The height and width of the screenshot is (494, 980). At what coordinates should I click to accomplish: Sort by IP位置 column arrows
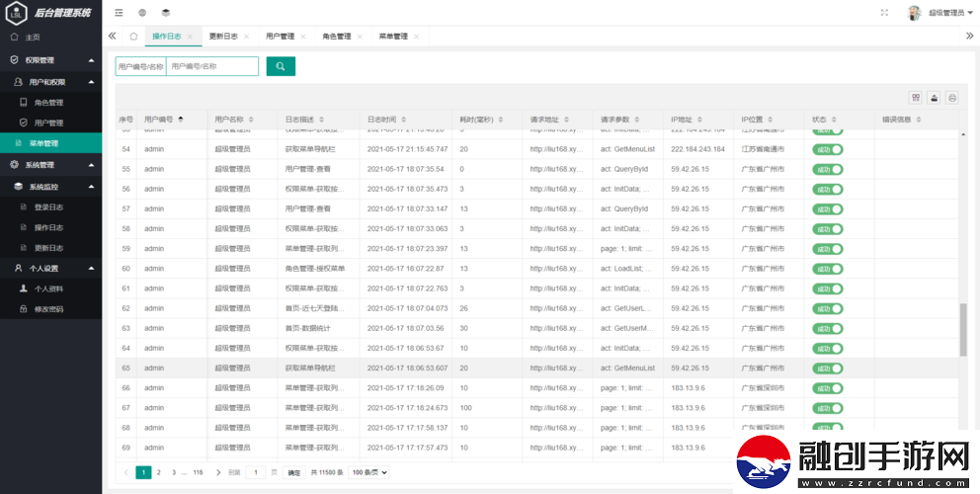pyautogui.click(x=771, y=119)
